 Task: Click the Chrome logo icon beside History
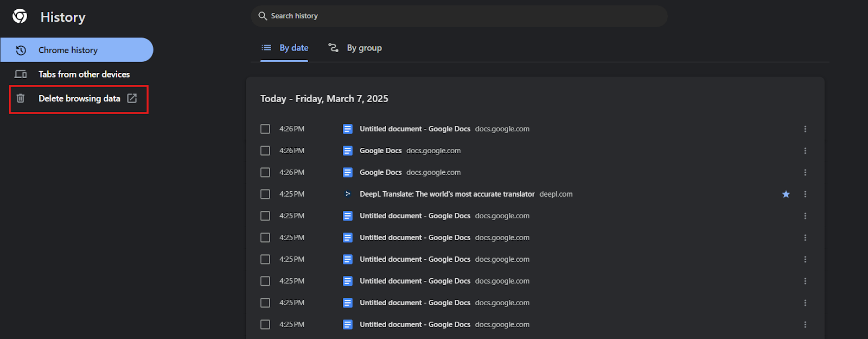[20, 16]
